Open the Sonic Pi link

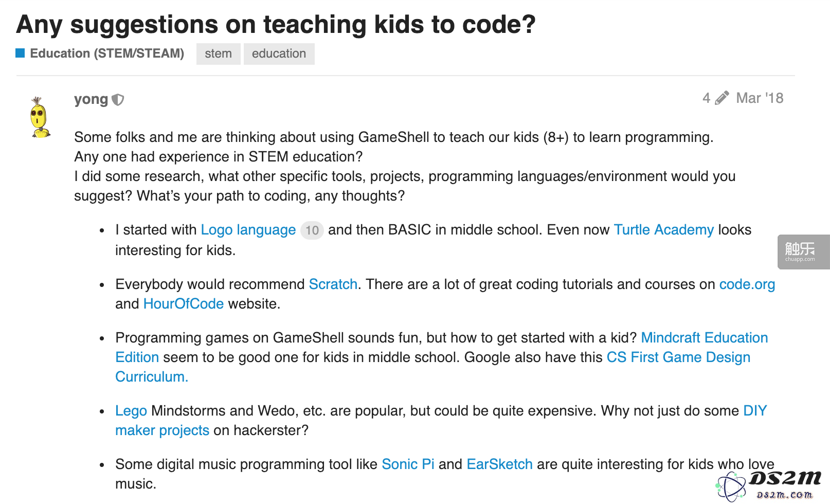point(408,464)
